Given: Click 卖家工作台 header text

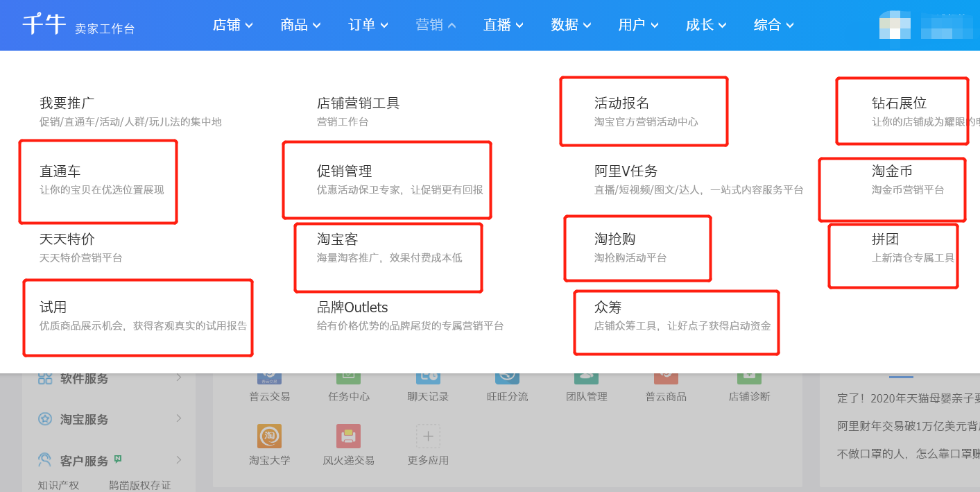Looking at the screenshot, I should pyautogui.click(x=105, y=28).
